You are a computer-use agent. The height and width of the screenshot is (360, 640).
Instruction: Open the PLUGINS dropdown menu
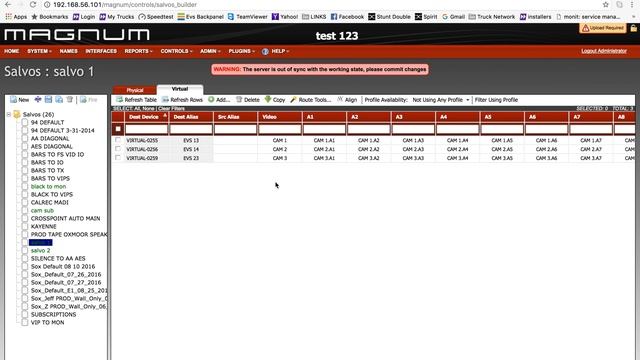click(241, 51)
